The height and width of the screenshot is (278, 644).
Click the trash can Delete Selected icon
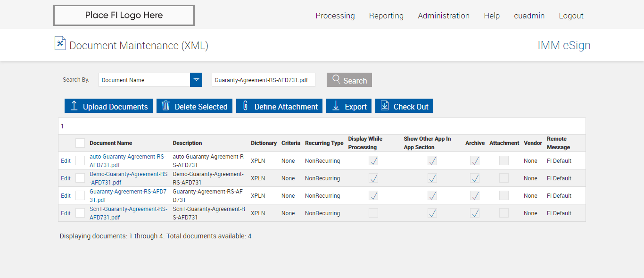[165, 106]
